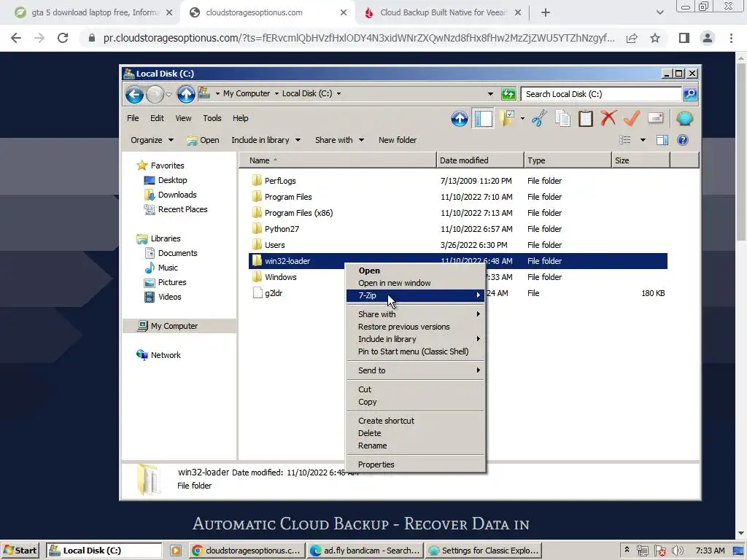The height and width of the screenshot is (560, 747).
Task: Click the orange checkmark Properties icon
Action: (632, 119)
